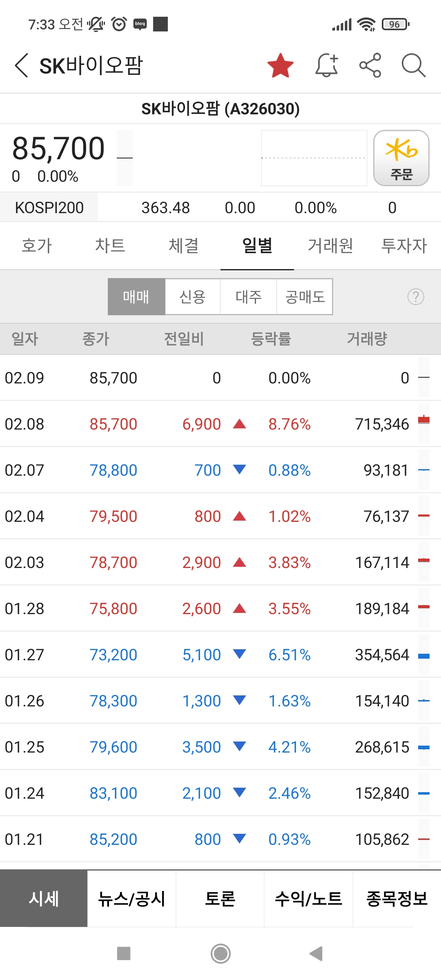Switch to the 체결 tab

pyautogui.click(x=184, y=246)
